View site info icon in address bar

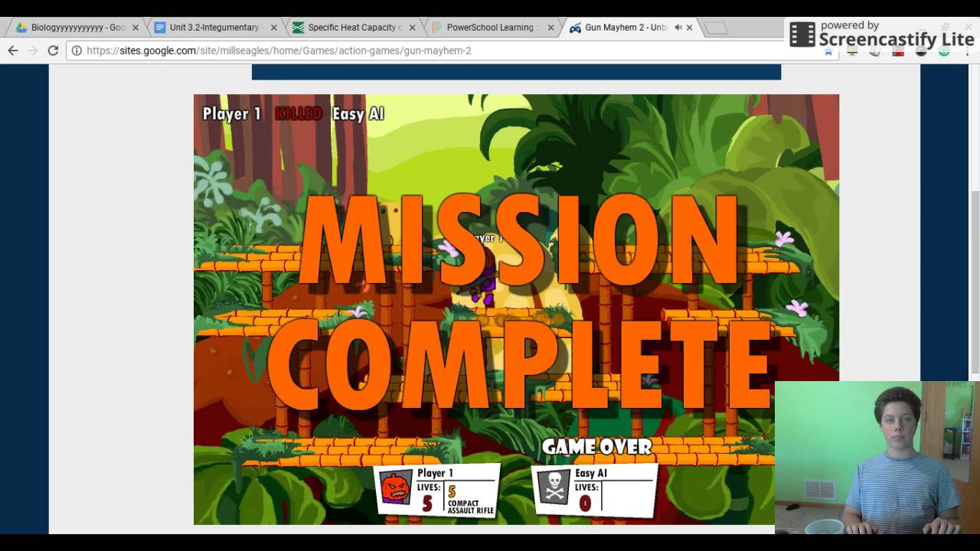77,51
